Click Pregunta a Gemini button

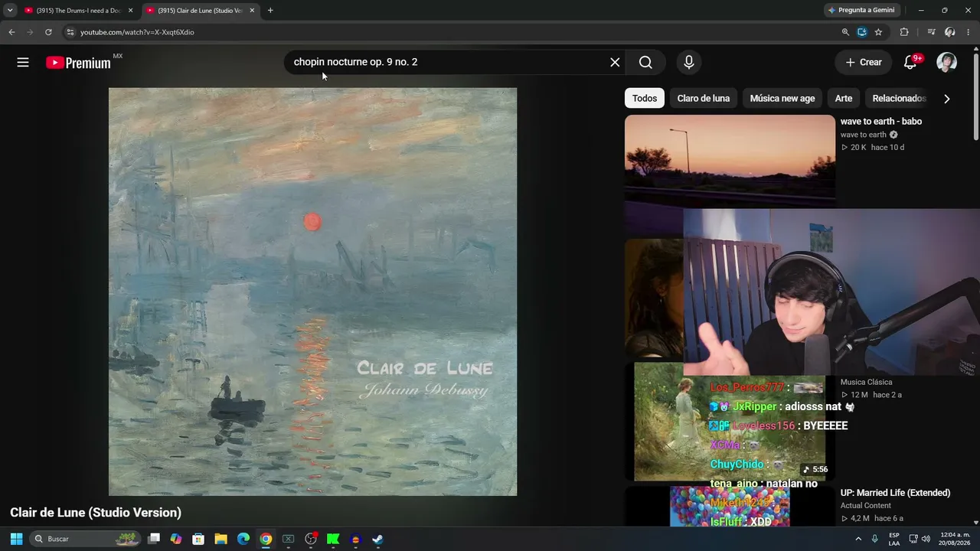click(x=861, y=10)
